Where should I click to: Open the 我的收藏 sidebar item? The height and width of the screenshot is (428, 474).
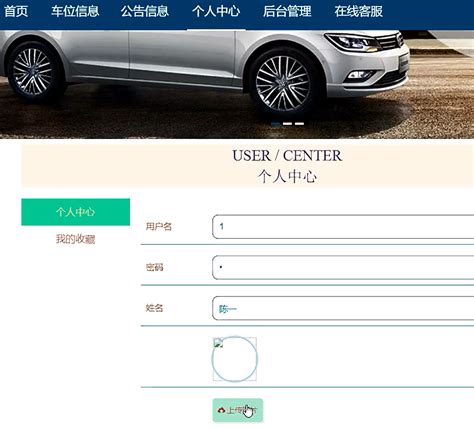coord(76,239)
